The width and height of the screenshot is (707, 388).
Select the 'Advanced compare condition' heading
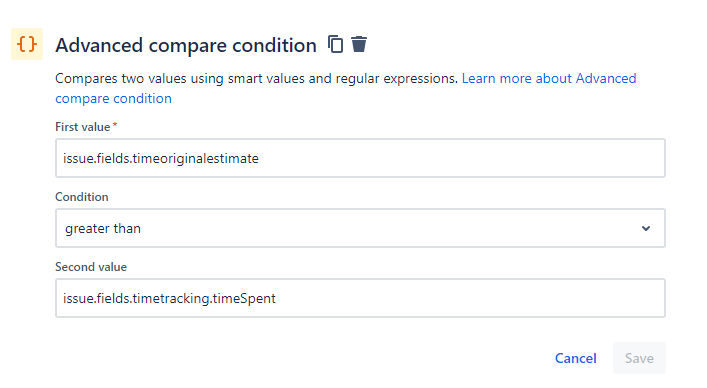(x=186, y=46)
